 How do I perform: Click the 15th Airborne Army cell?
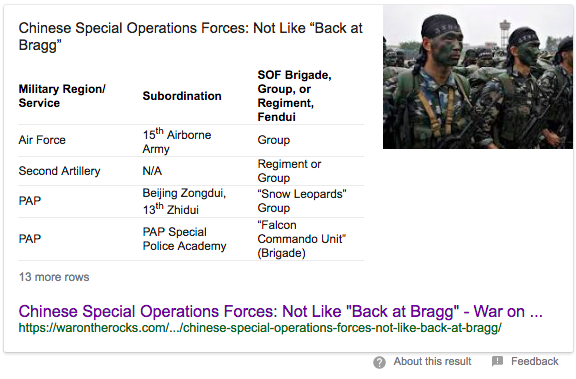(177, 141)
